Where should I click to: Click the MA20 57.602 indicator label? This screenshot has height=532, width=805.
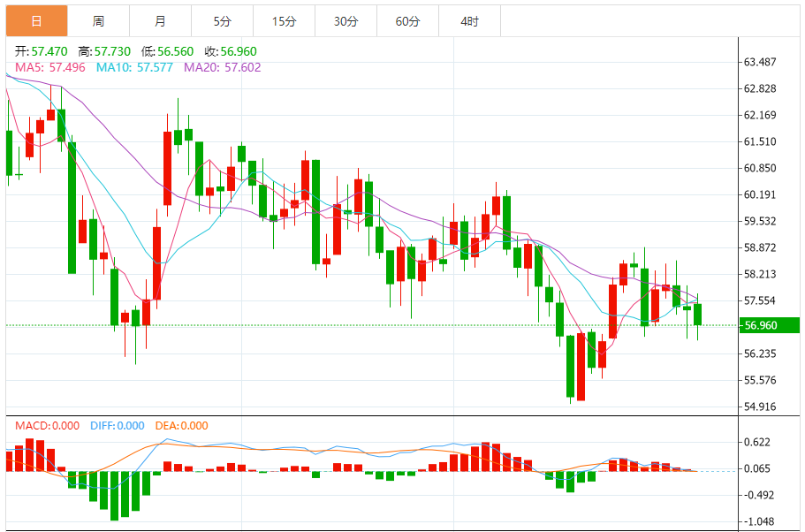[x=222, y=67]
